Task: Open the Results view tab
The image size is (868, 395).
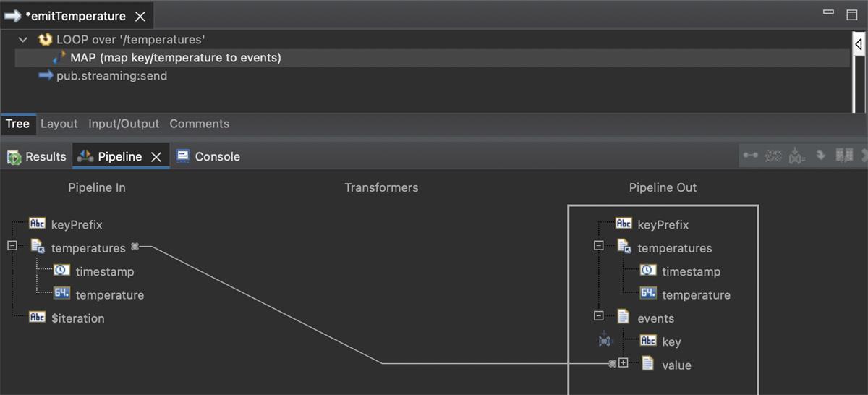Action: 37,156
